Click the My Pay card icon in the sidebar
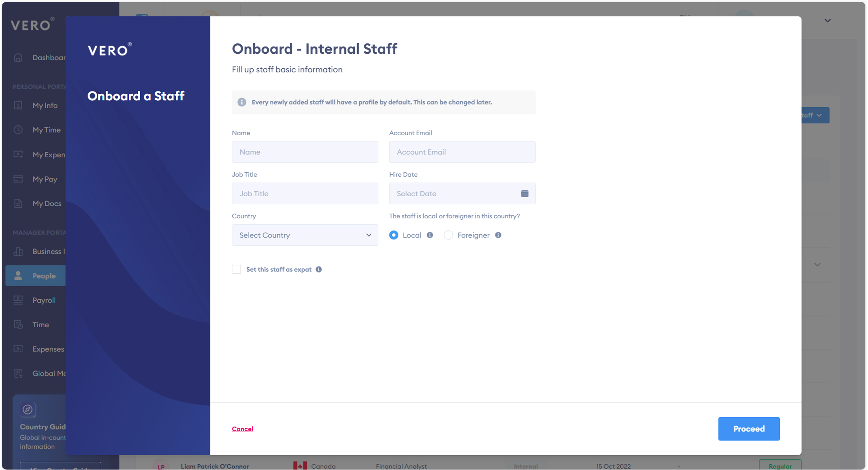Screen dimensions: 868x470 pos(18,179)
